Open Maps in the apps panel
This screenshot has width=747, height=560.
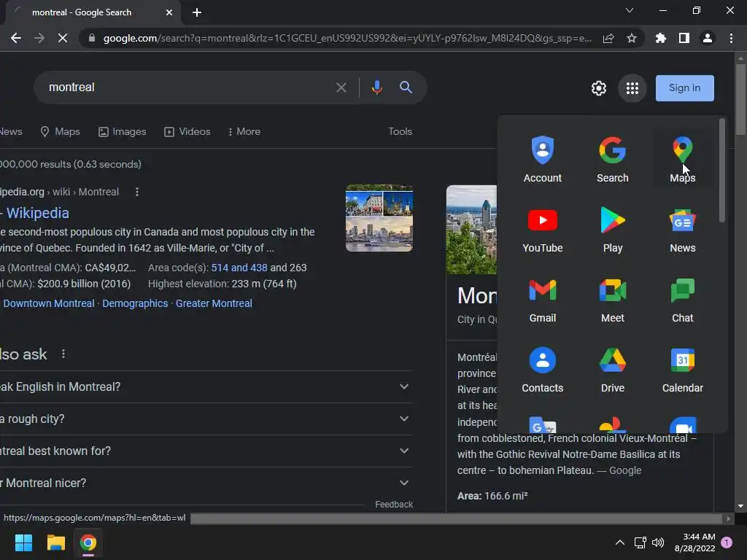pos(682,159)
